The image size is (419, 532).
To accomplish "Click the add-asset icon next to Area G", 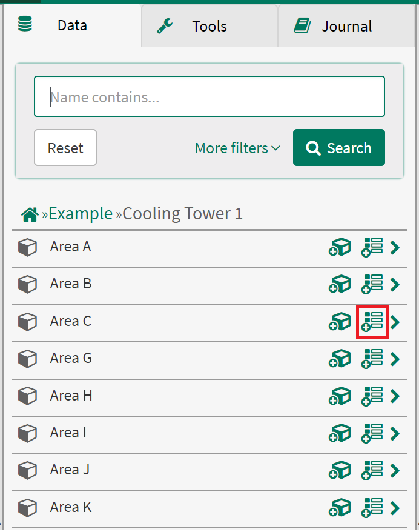I will point(340,358).
